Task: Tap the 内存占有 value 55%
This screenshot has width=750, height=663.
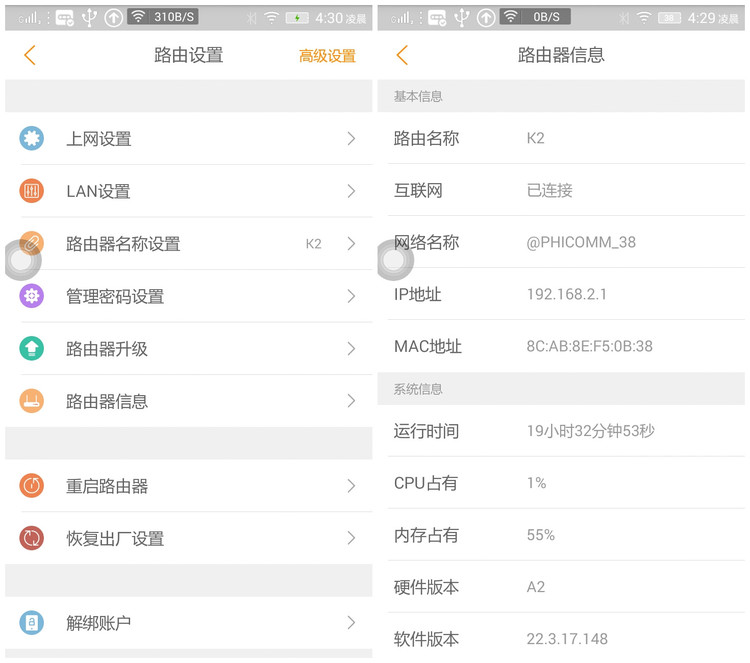Action: [x=540, y=535]
